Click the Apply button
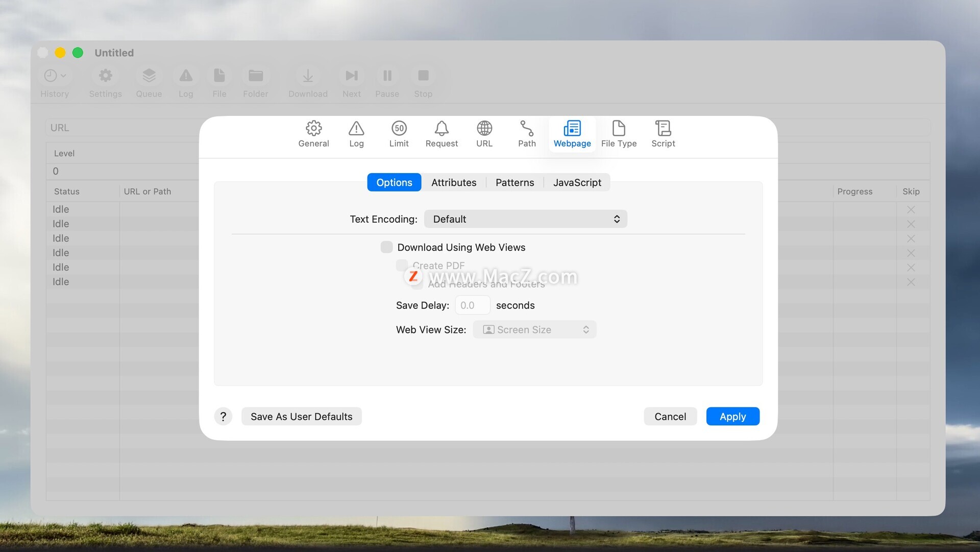The width and height of the screenshot is (980, 552). pos(732,417)
